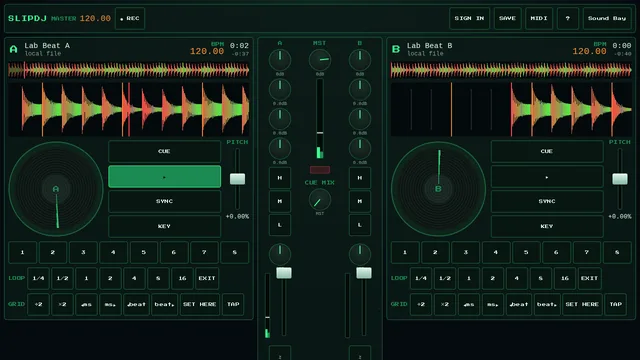
Task: Nudge grid forward by ms on deck A
Action: tap(110, 304)
